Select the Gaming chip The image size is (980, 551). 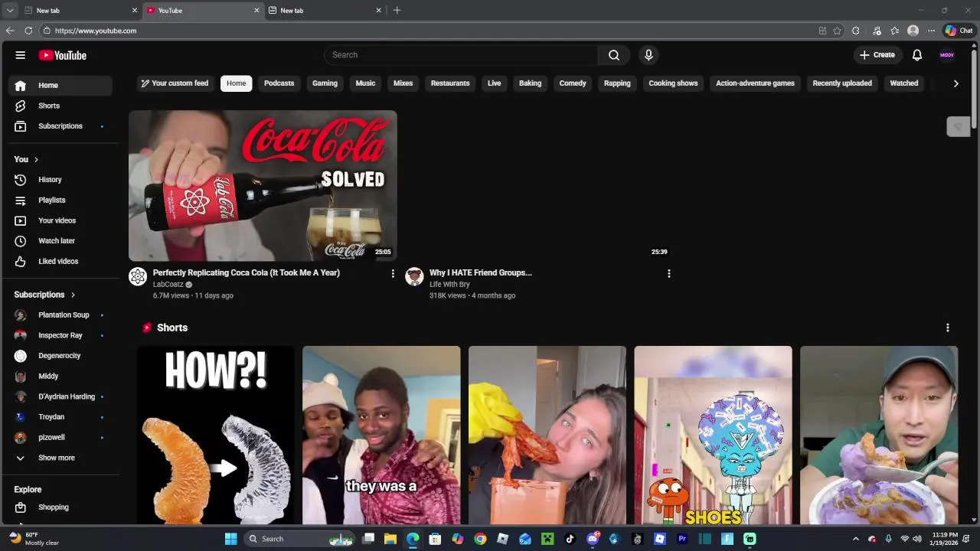(325, 83)
